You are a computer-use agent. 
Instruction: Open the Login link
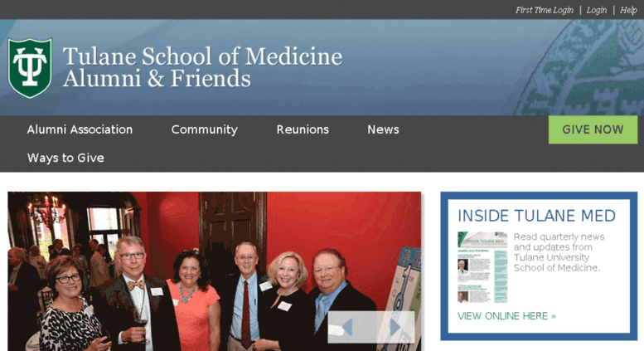[x=597, y=10]
